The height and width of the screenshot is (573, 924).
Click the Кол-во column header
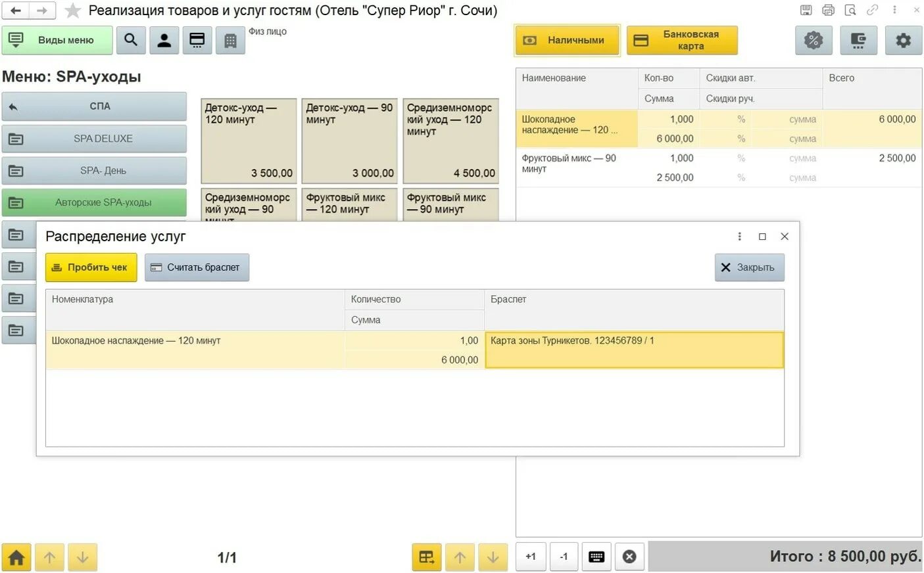(x=668, y=78)
